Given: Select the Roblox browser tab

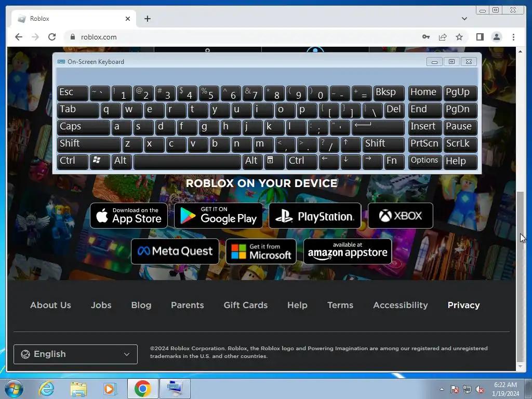Looking at the screenshot, I should pos(74,19).
